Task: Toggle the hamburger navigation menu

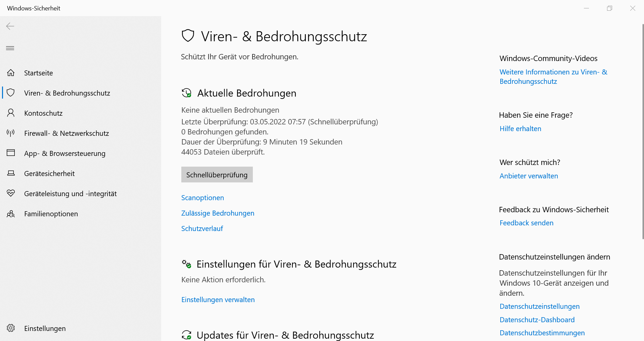Action: pyautogui.click(x=10, y=48)
